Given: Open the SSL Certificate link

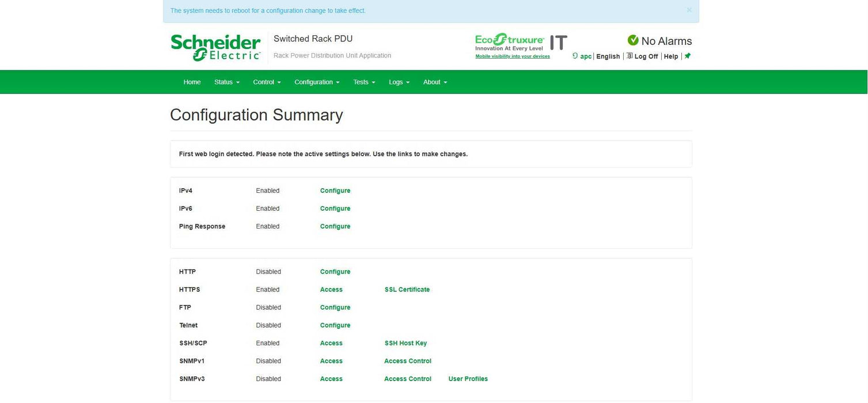Looking at the screenshot, I should (x=407, y=290).
